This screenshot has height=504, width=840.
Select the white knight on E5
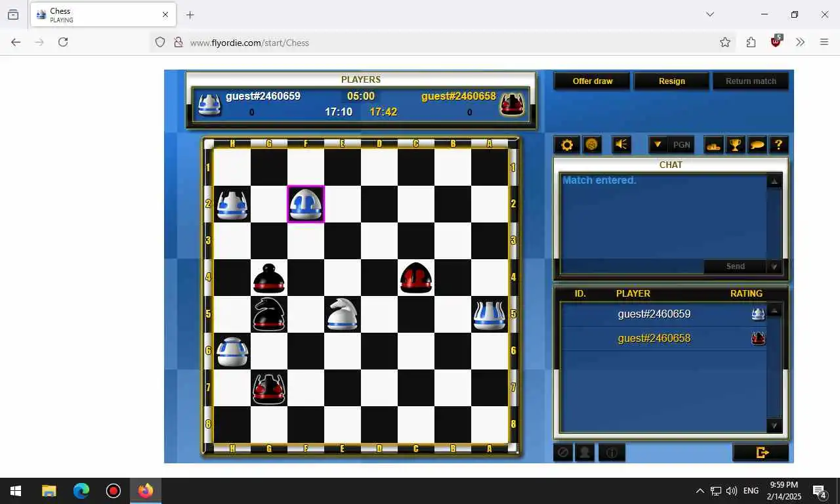tap(343, 314)
